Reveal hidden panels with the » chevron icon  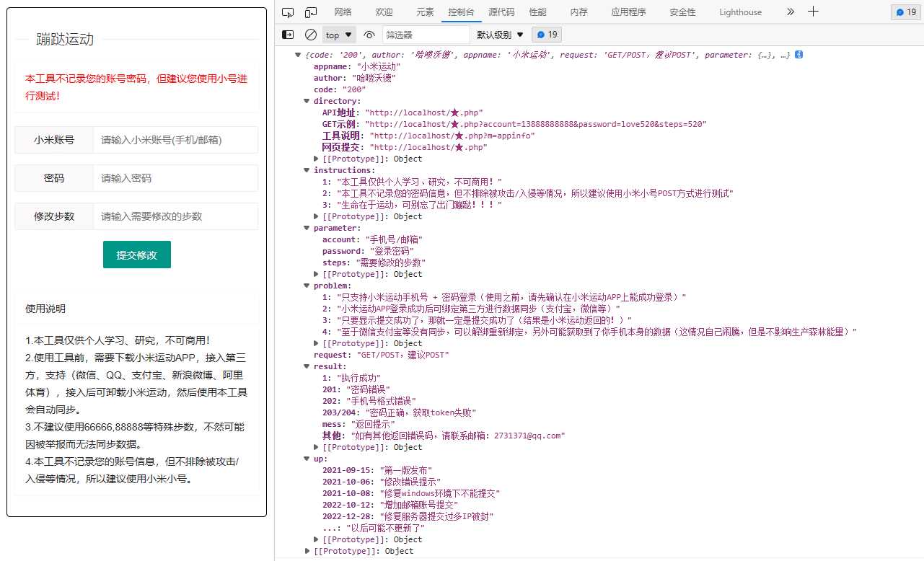tap(790, 12)
